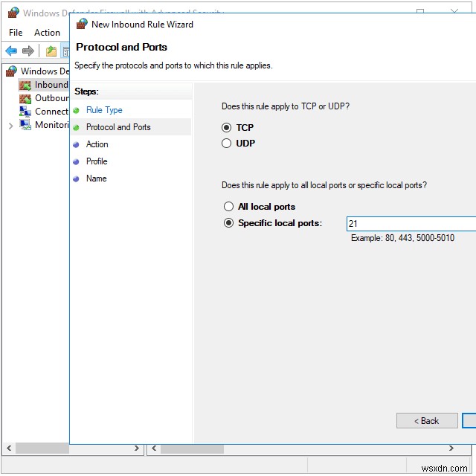This screenshot has height=476, width=476.
Task: Open the Action menu in firewall window
Action: pyautogui.click(x=47, y=33)
